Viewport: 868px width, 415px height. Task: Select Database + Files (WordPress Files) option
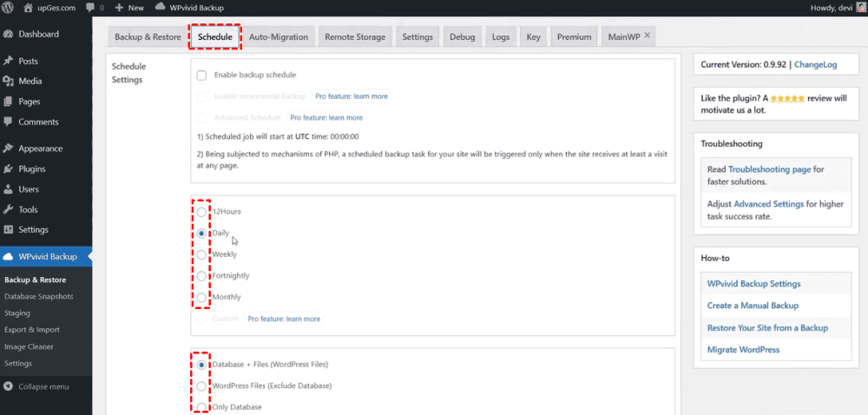(x=201, y=365)
